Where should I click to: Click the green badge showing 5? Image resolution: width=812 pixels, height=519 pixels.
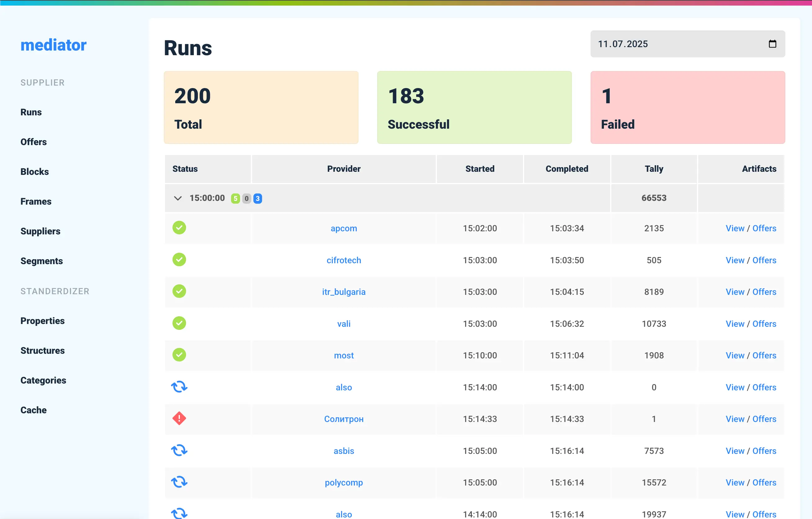click(x=235, y=198)
